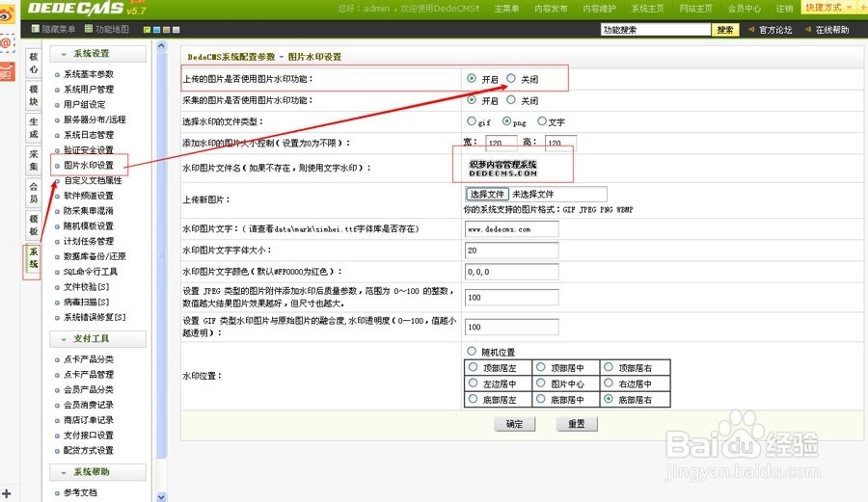
Task: Click the 确定 confirm button
Action: 514,424
